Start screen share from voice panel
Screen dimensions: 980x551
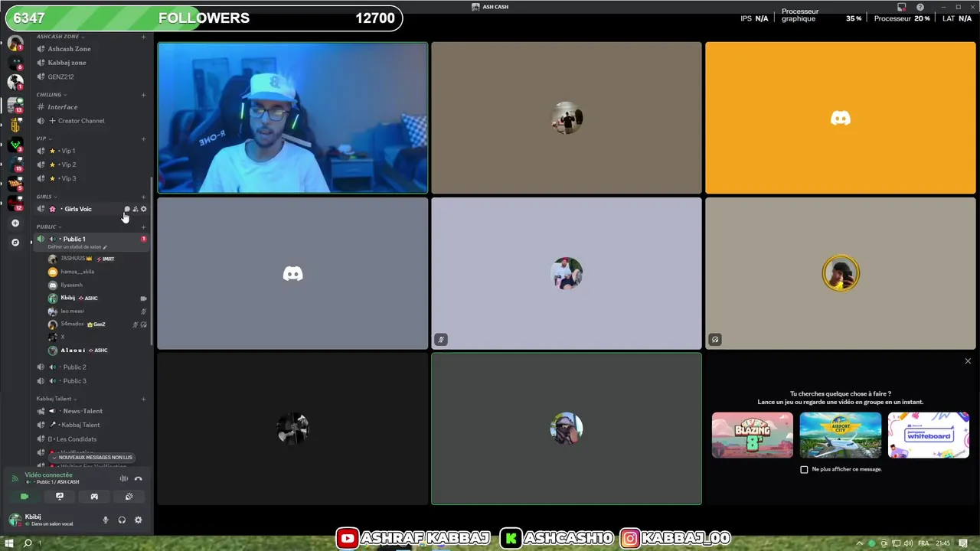pos(60,497)
